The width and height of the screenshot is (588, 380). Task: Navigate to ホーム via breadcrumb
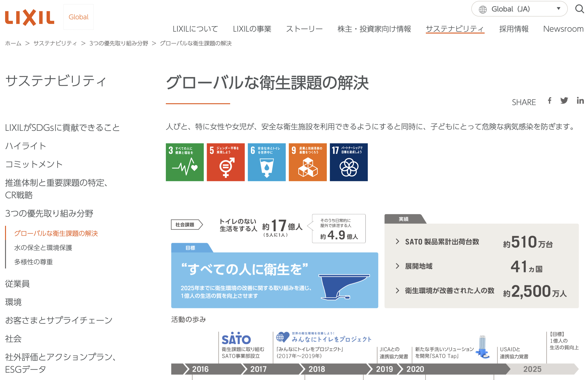(13, 43)
